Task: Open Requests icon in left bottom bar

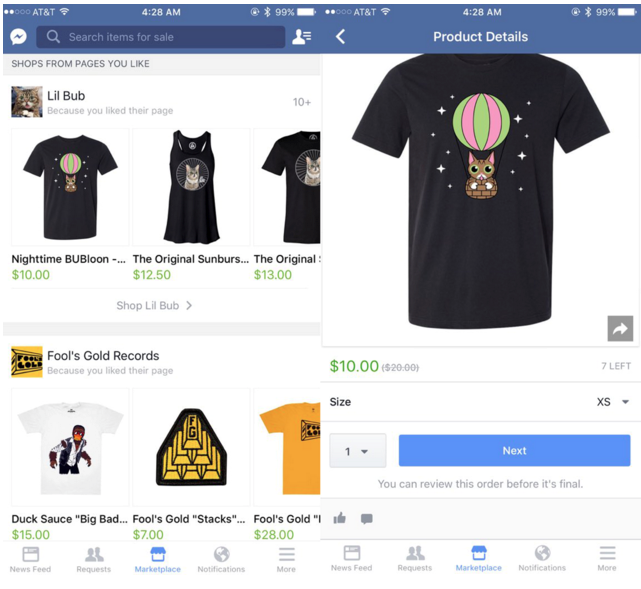Action: coord(94,560)
